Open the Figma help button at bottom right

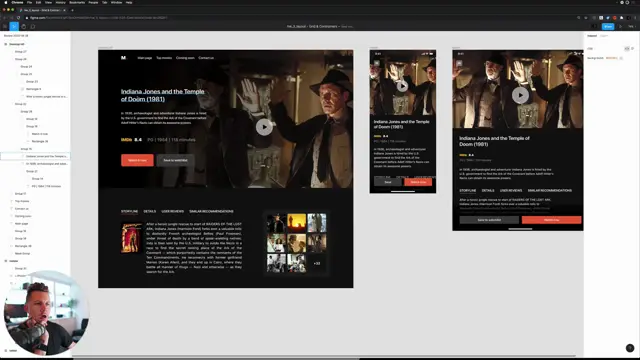click(630, 348)
